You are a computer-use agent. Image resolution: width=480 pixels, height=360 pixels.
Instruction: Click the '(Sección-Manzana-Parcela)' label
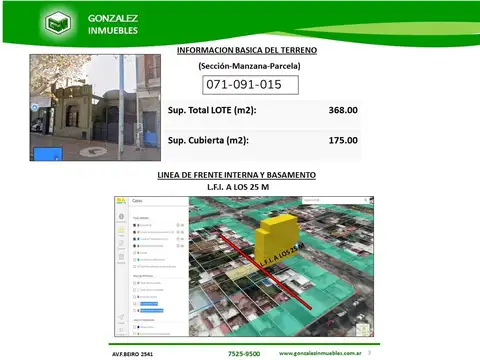tap(249, 66)
